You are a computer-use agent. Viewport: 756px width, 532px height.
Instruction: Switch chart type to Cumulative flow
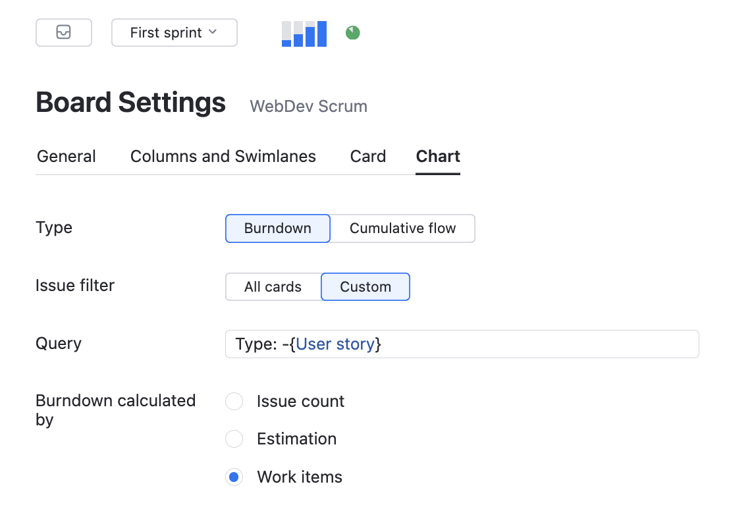[x=402, y=228]
